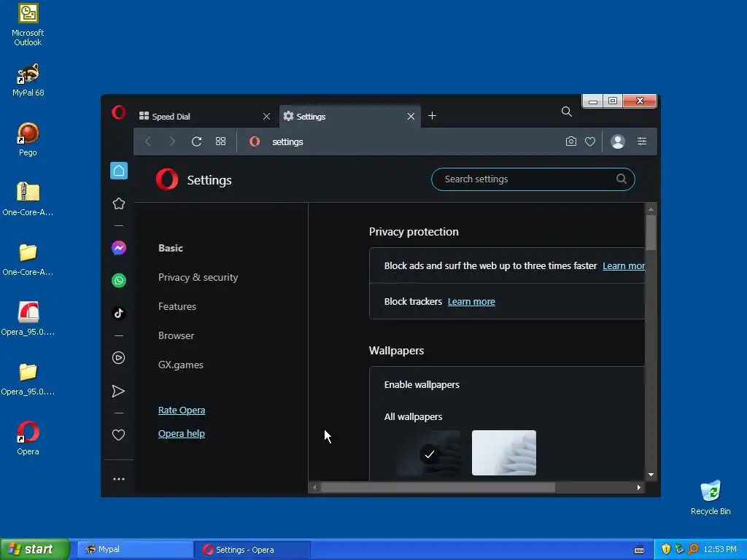Screen dimensions: 747x560
Task: Add page to bookmarks with heart icon
Action: click(589, 141)
